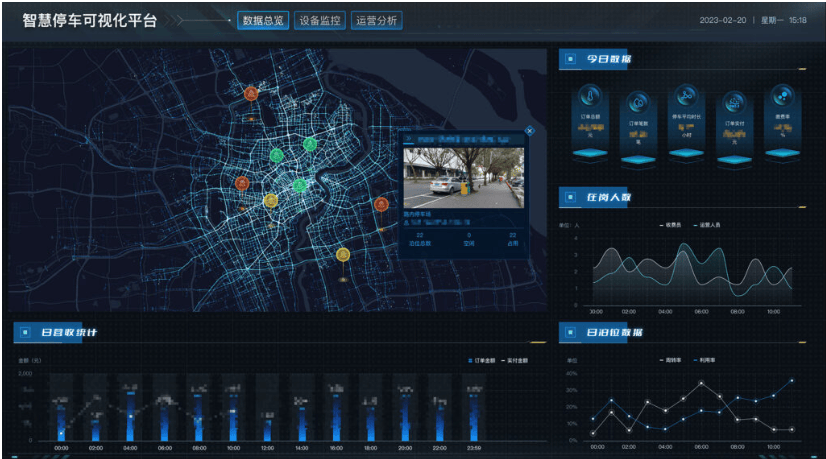Image resolution: width=826 pixels, height=459 pixels.
Task: Click the parking lot street photo
Action: coord(462,177)
